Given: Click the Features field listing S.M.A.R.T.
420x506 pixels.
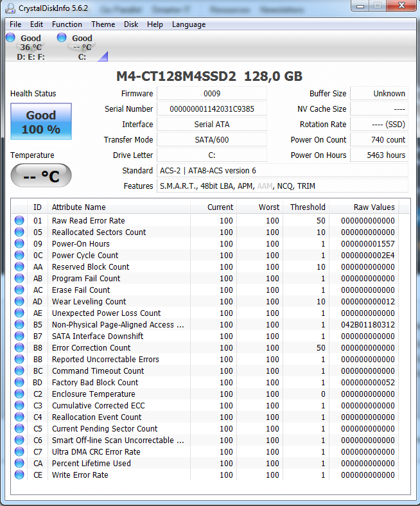Looking at the screenshot, I should pos(283,186).
